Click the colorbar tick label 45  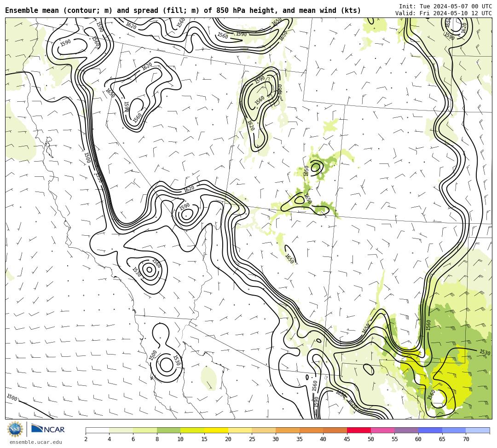coord(347,439)
